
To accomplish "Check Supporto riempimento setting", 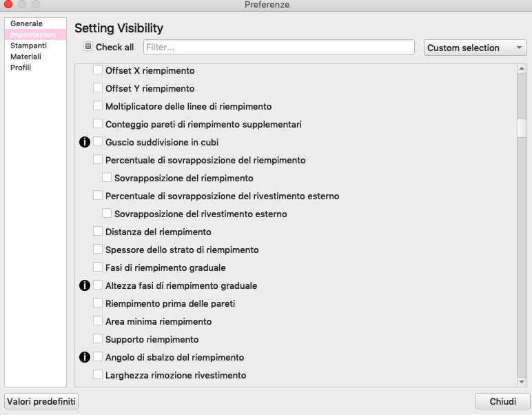I will (98, 339).
